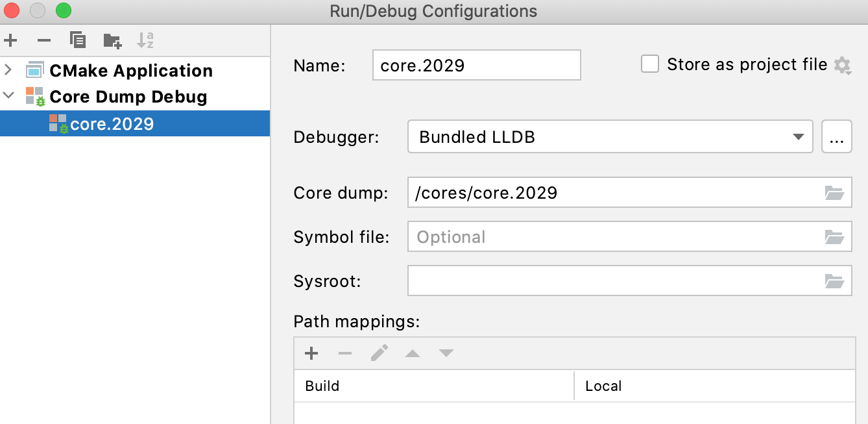Open the Debugger dropdown
868x424 pixels.
tap(799, 136)
